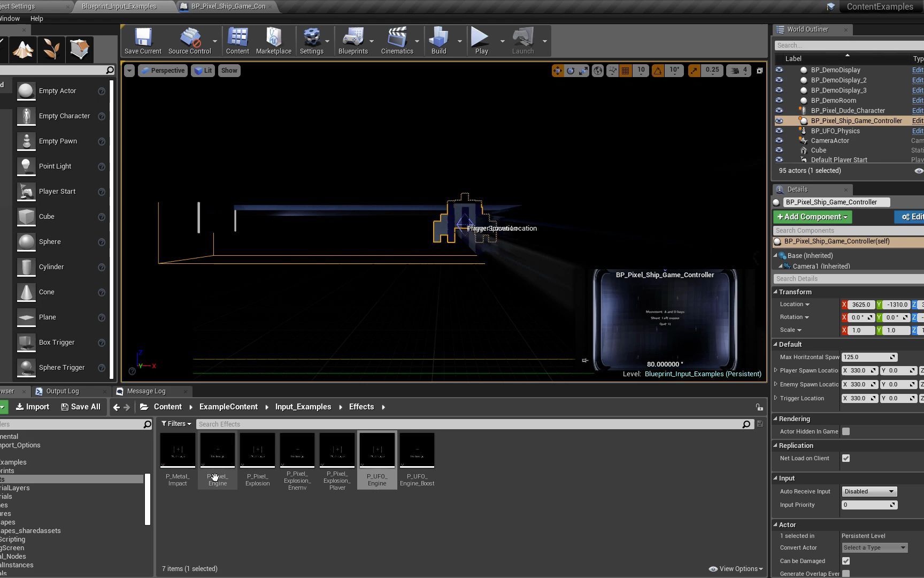Click the Source Control toolbar icon

click(189, 41)
